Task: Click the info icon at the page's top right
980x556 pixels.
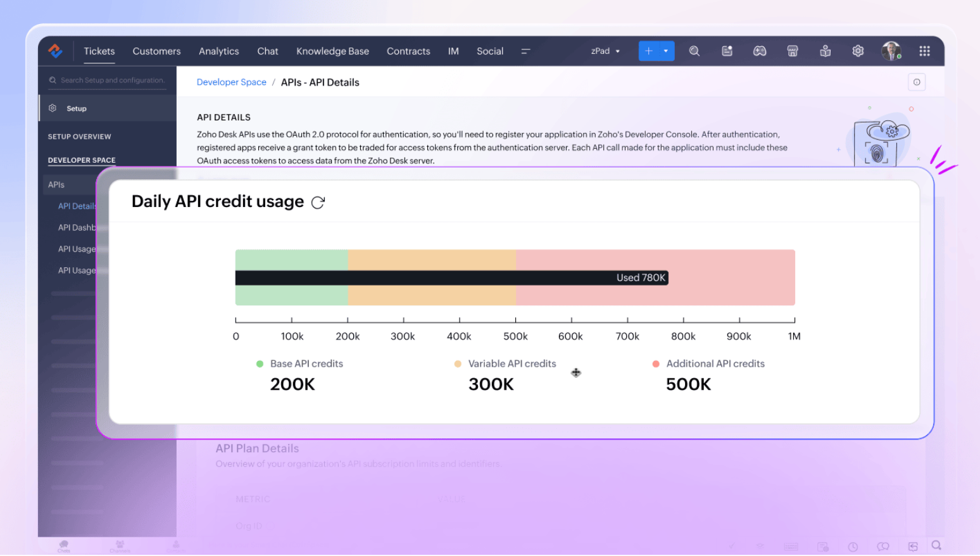Action: 917,82
